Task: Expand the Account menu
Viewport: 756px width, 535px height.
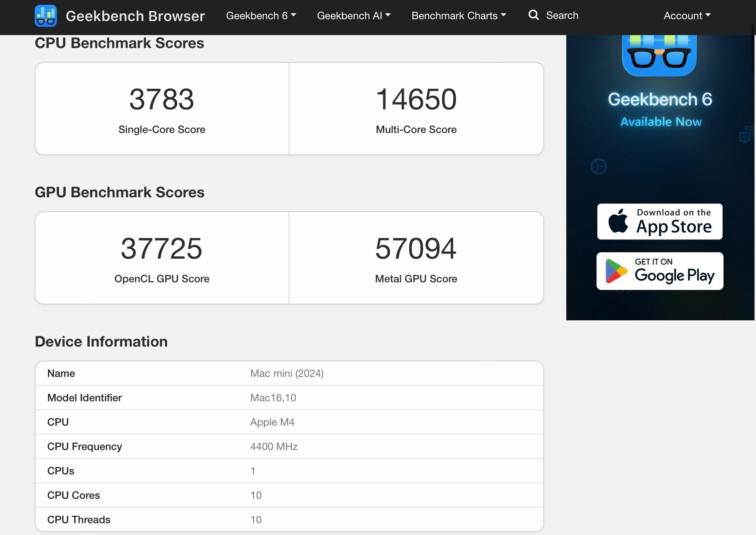Action: [687, 16]
